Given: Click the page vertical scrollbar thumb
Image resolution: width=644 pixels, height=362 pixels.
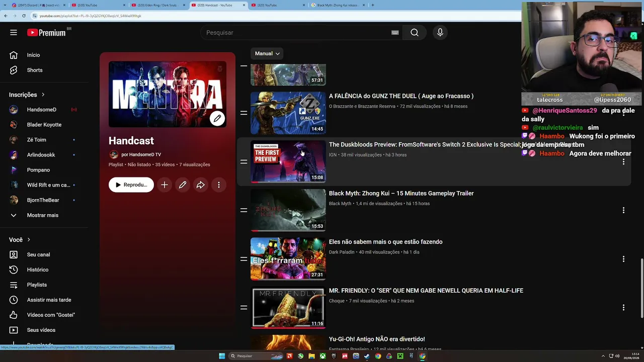Looking at the screenshot, I should pyautogui.click(x=642, y=288).
